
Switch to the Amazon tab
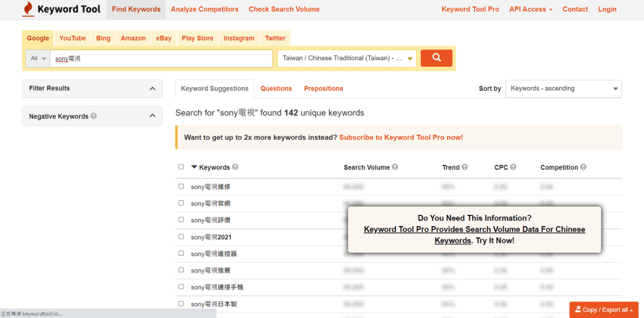[x=133, y=38]
